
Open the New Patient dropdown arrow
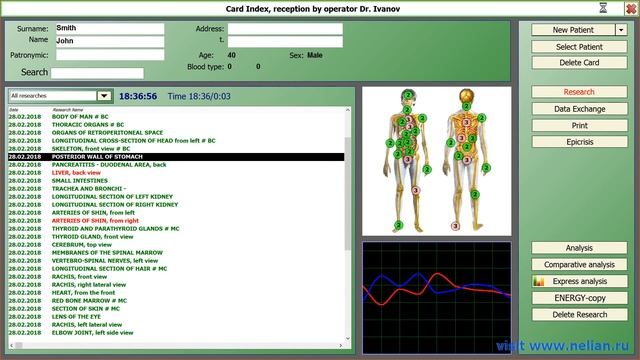coord(621,30)
